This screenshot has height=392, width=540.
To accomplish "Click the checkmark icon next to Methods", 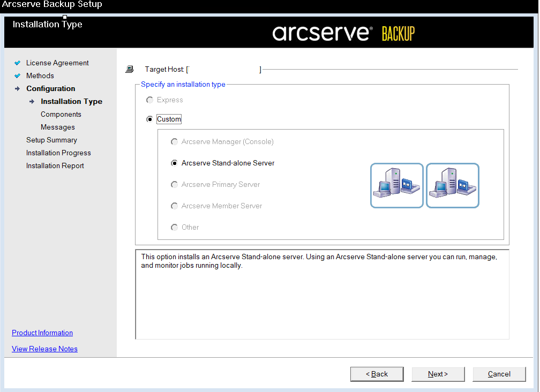I will (x=18, y=76).
